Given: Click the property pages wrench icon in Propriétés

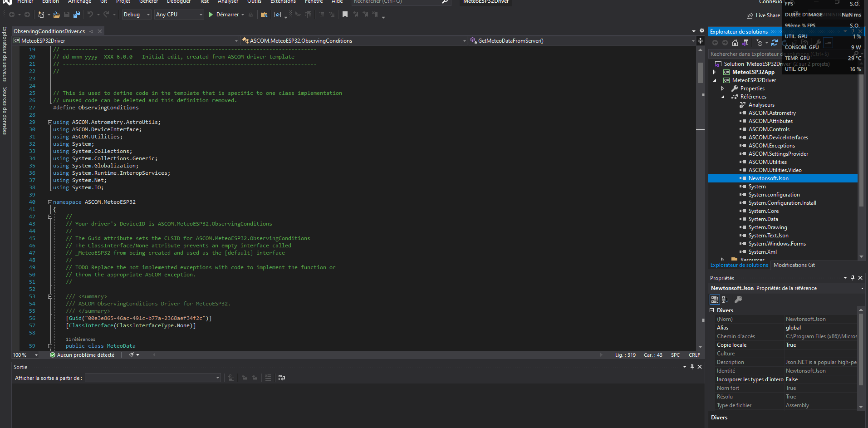Looking at the screenshot, I should coord(738,300).
